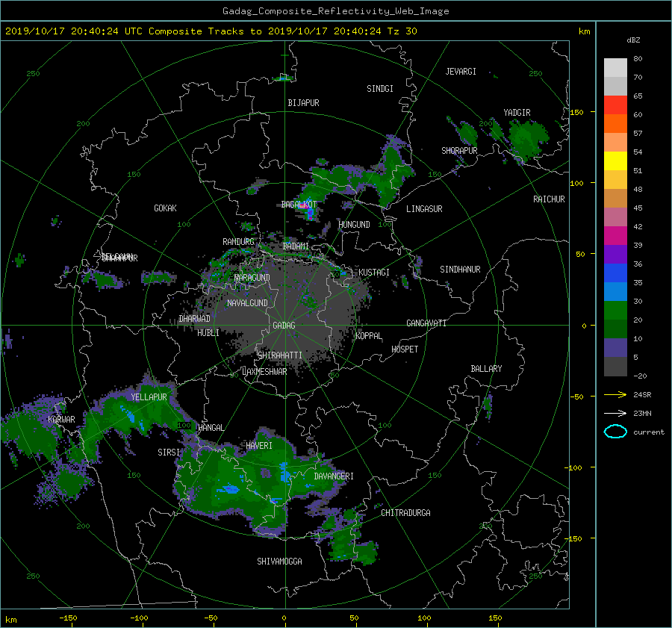The height and width of the screenshot is (628, 672).
Task: Click the light gray 80 dBZ swatch
Action: pos(615,68)
